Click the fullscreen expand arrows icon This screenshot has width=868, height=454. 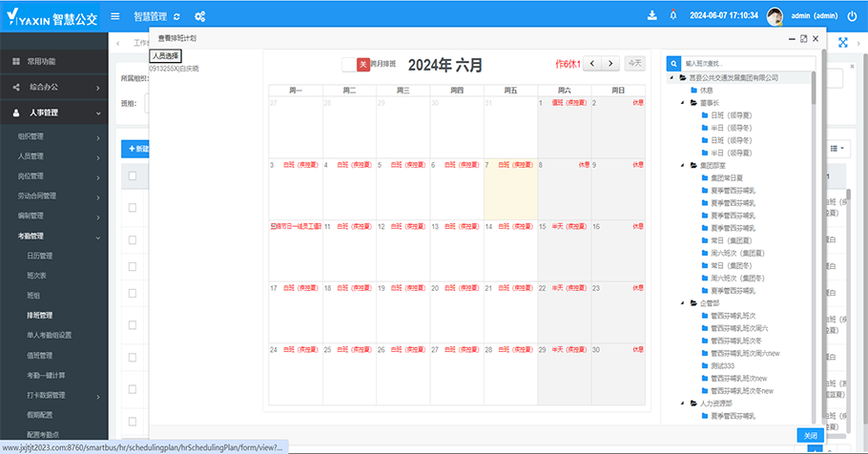843,42
